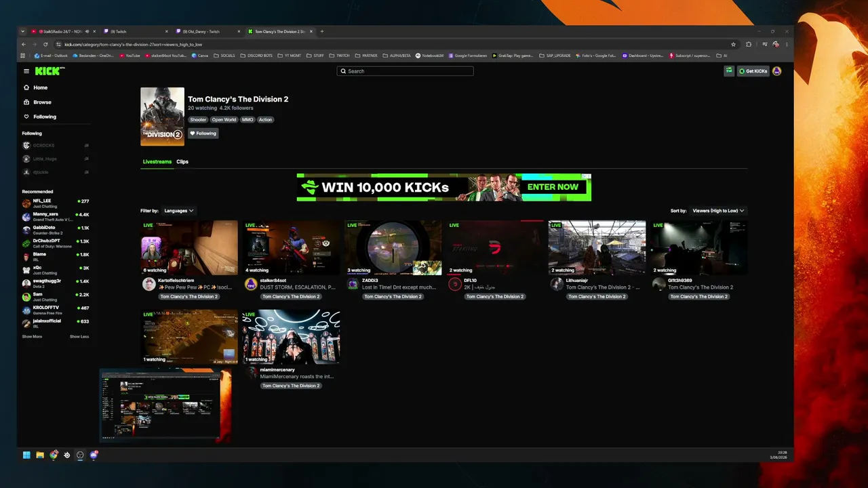Open the green leaderboard icon beside Get KICKs
868x488 pixels.
coord(729,70)
